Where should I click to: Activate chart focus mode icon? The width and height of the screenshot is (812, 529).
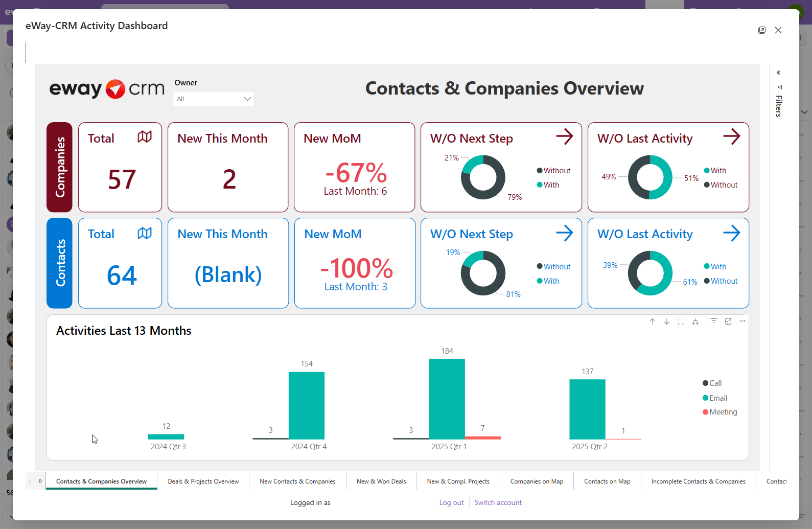[728, 321]
